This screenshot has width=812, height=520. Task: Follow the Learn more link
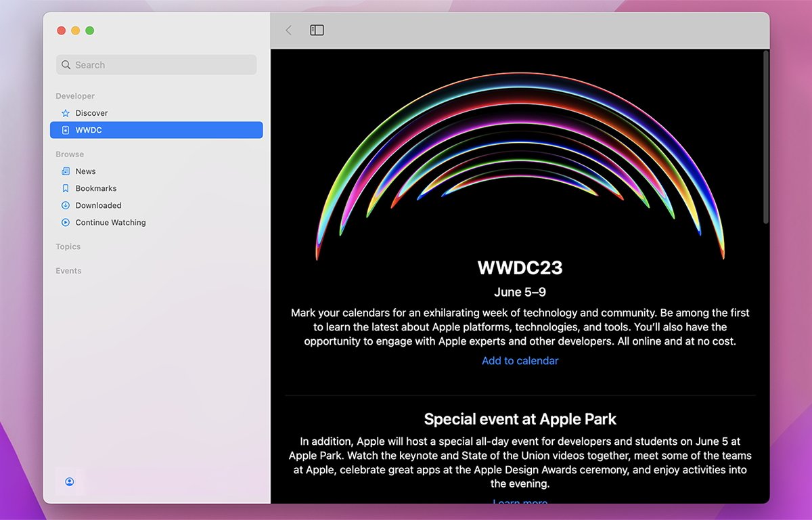tap(520, 502)
